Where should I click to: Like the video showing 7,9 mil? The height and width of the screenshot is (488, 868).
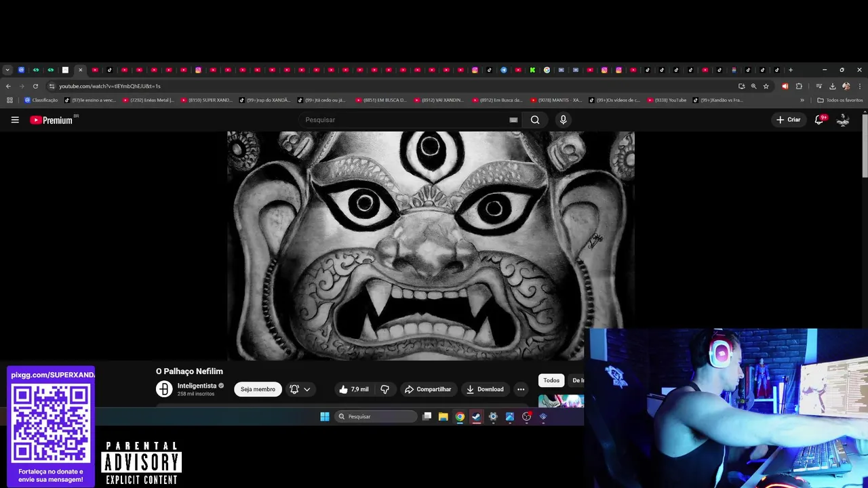tap(354, 389)
